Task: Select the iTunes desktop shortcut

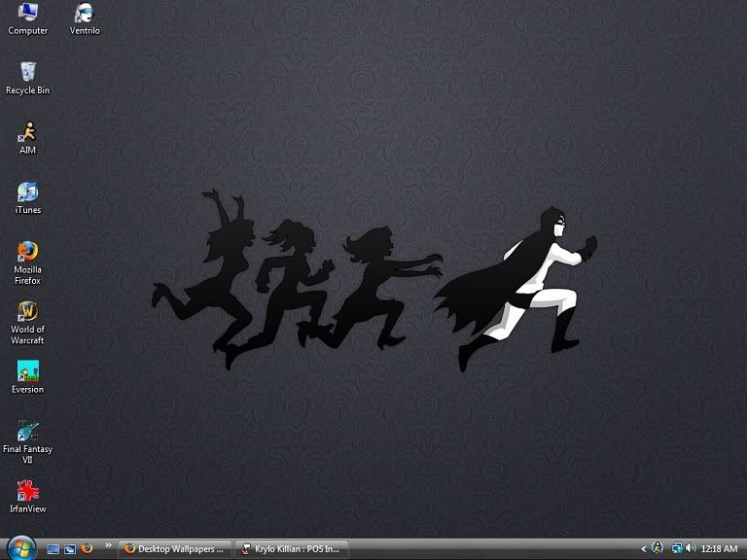Action: click(27, 198)
